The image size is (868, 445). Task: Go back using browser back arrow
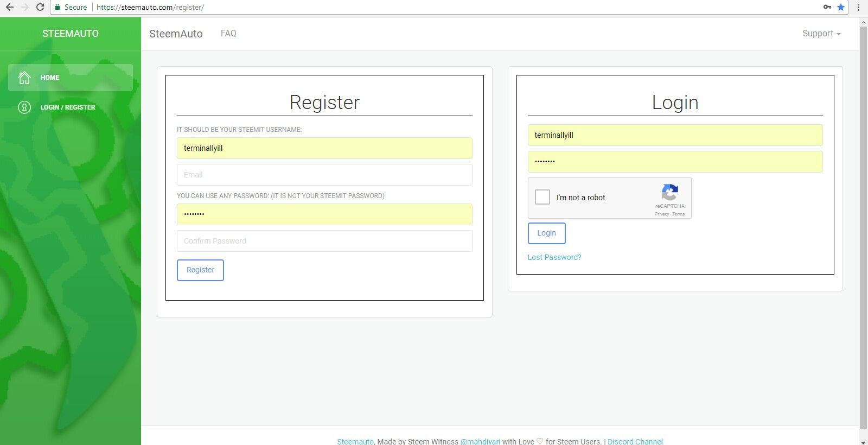point(9,7)
